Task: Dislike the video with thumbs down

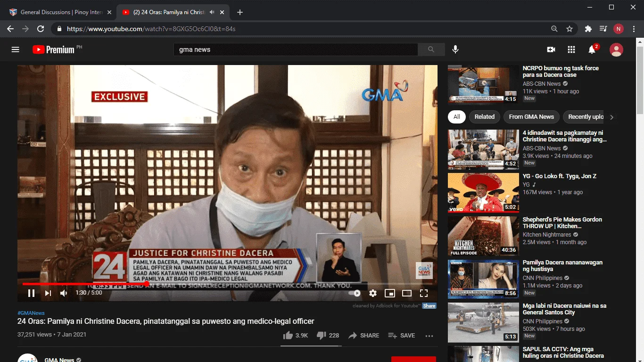Action: (328, 336)
